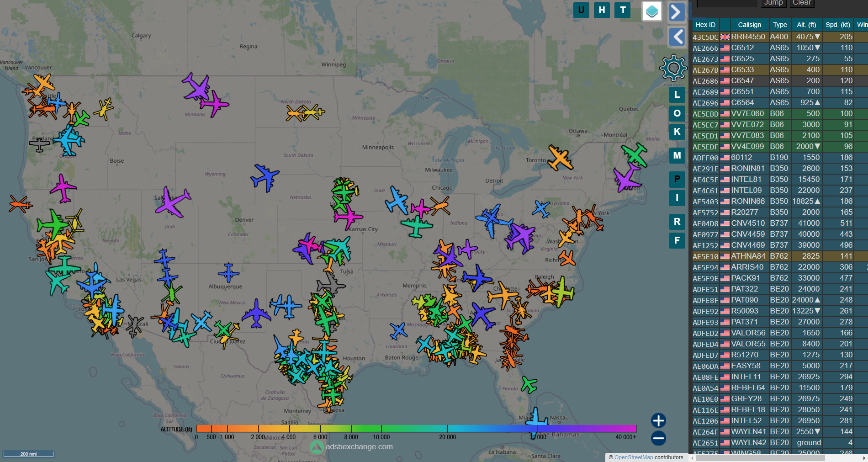The image size is (868, 462).
Task: Open settings gear icon
Action: pyautogui.click(x=673, y=68)
